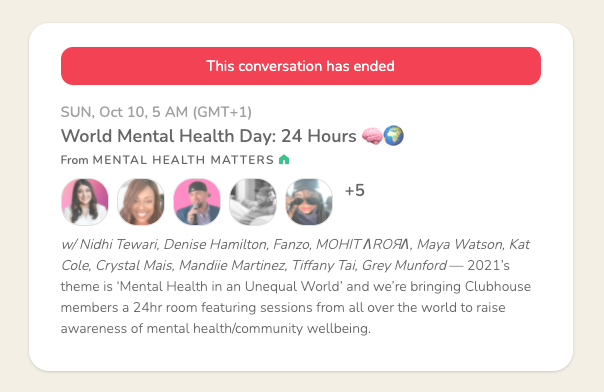Click the brain emoji in the title
604x392 pixels.
pos(372,136)
